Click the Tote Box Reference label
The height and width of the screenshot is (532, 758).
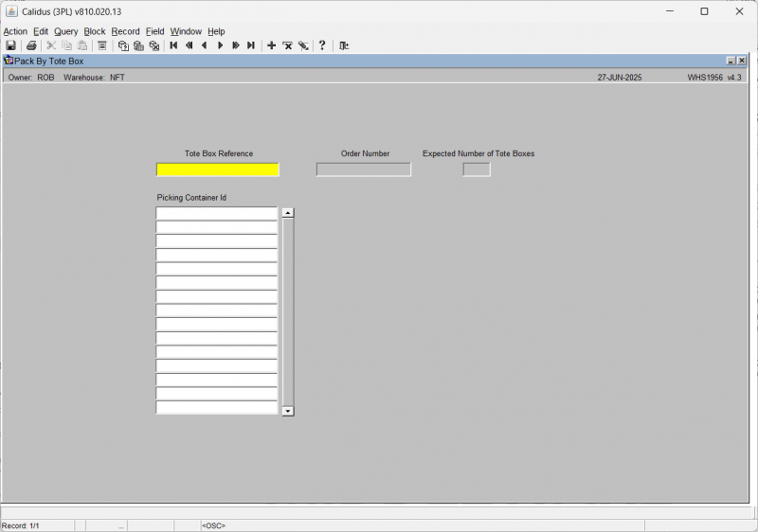pos(219,153)
